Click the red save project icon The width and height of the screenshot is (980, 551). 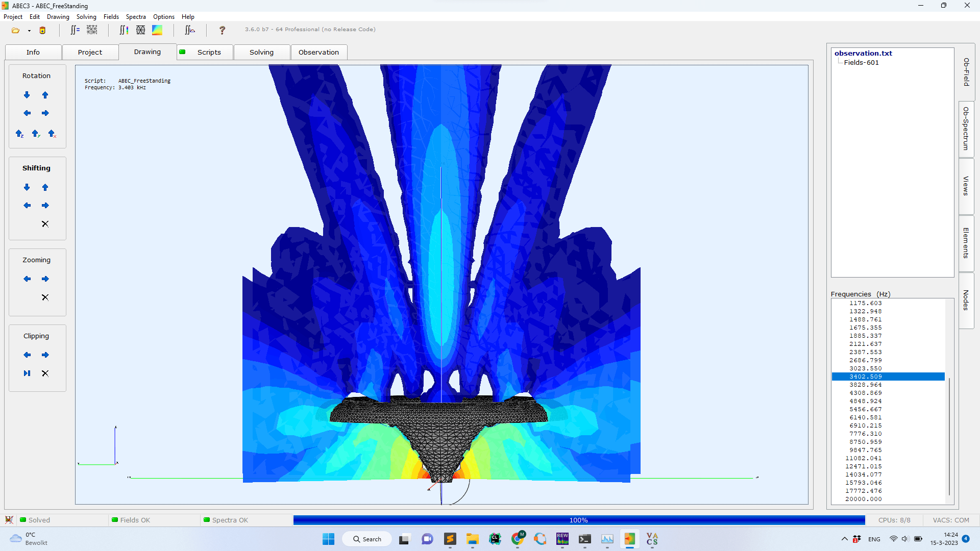pos(42,30)
